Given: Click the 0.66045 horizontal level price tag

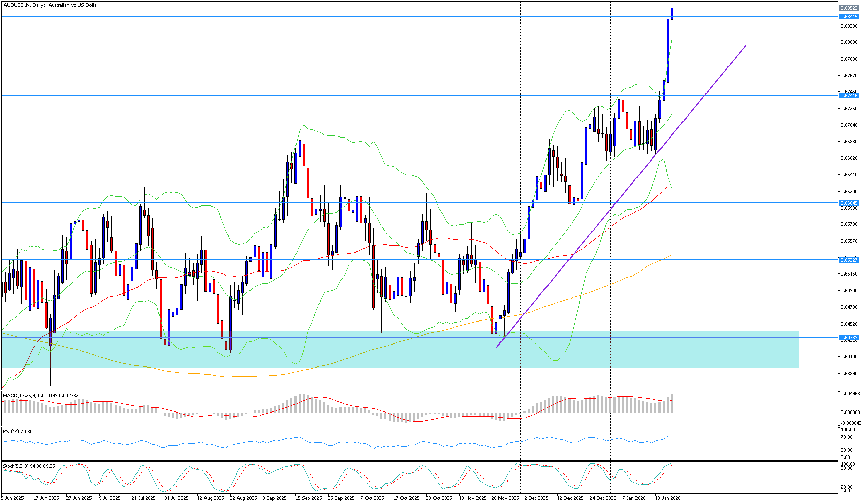Looking at the screenshot, I should tap(849, 203).
